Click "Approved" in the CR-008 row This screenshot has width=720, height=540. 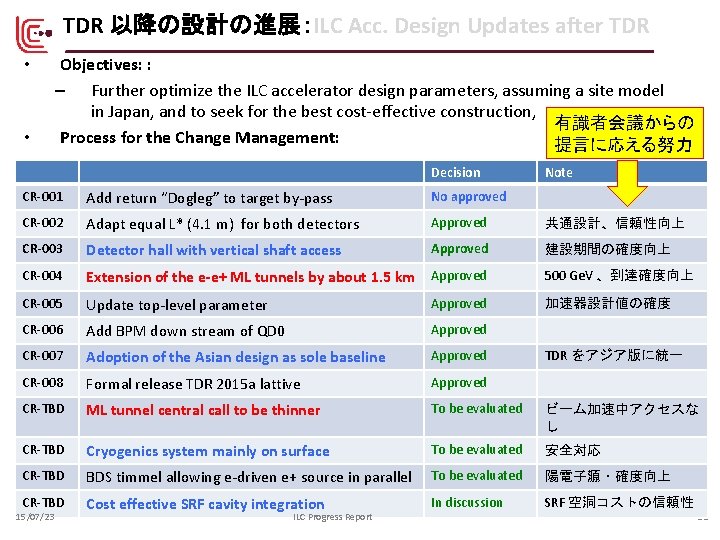(x=459, y=383)
